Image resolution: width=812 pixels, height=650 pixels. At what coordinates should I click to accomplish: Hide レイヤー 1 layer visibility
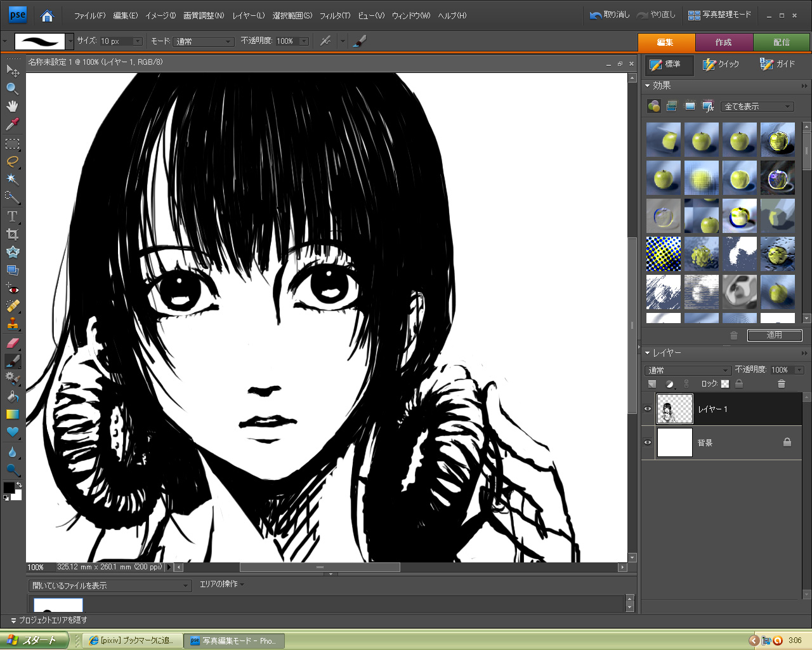point(647,409)
